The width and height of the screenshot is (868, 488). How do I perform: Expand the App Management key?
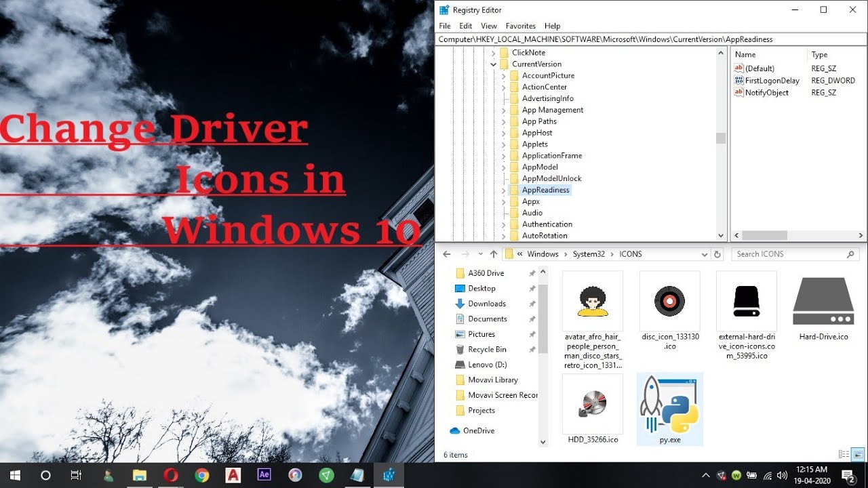click(x=504, y=110)
